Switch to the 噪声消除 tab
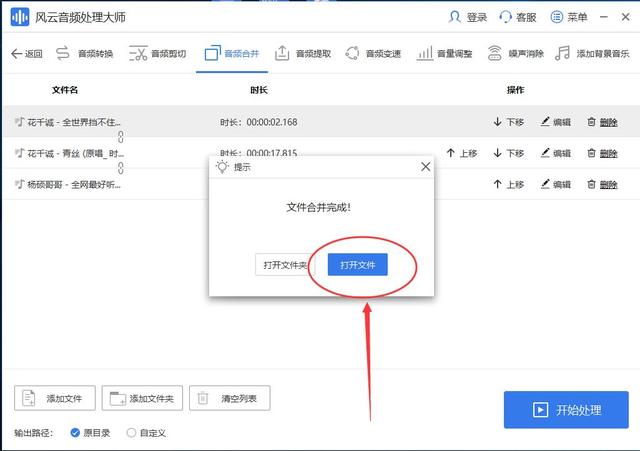The height and width of the screenshot is (451, 640). tap(516, 53)
